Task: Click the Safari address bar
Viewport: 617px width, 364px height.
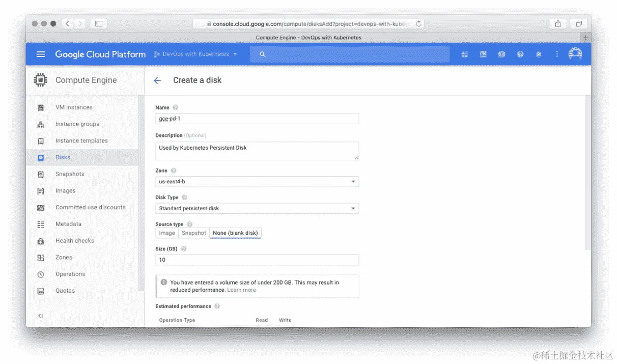Action: coord(308,24)
